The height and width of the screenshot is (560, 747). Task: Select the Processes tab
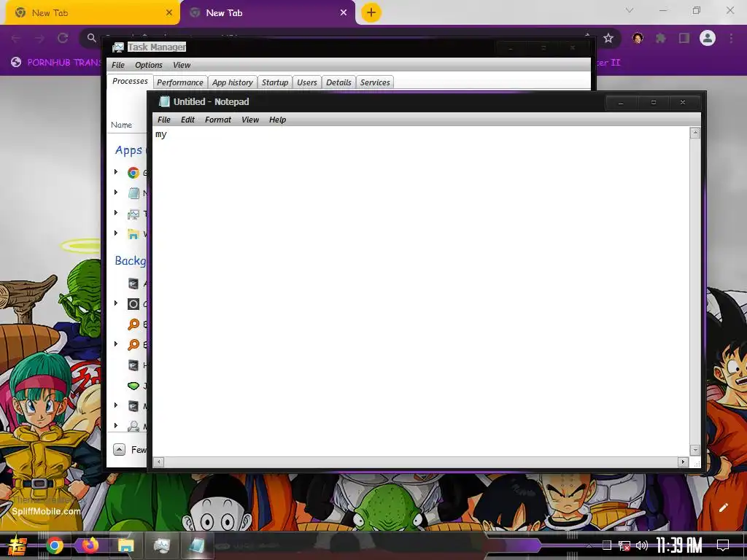click(x=130, y=82)
